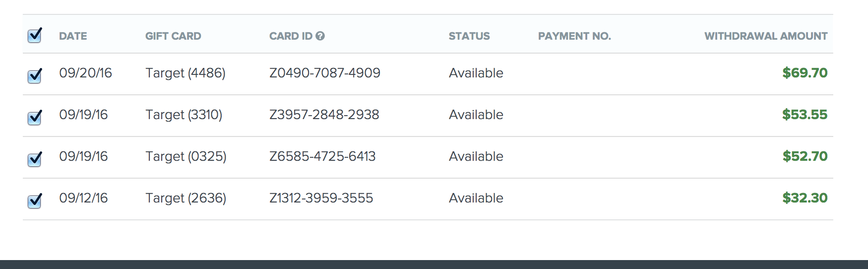Click the $32.30 withdrawal amount
This screenshot has width=868, height=269.
(x=805, y=198)
